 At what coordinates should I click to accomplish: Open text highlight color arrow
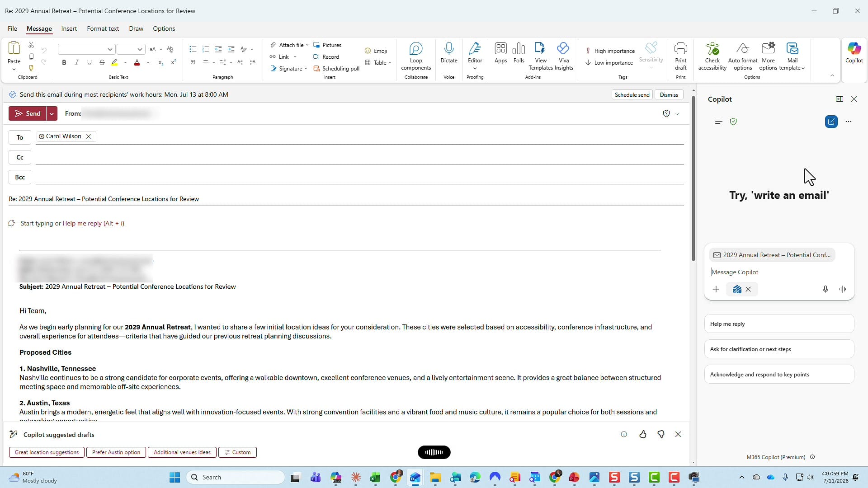pyautogui.click(x=125, y=63)
